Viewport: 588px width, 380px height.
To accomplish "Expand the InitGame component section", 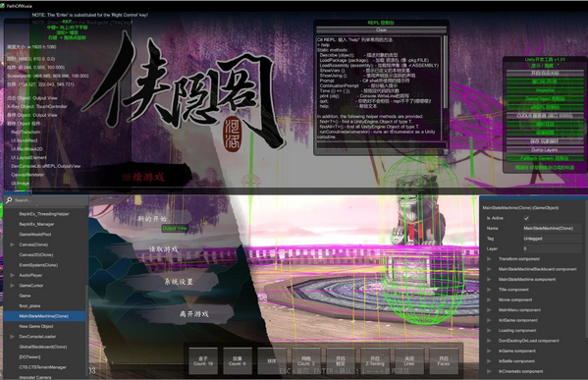I will (489, 320).
